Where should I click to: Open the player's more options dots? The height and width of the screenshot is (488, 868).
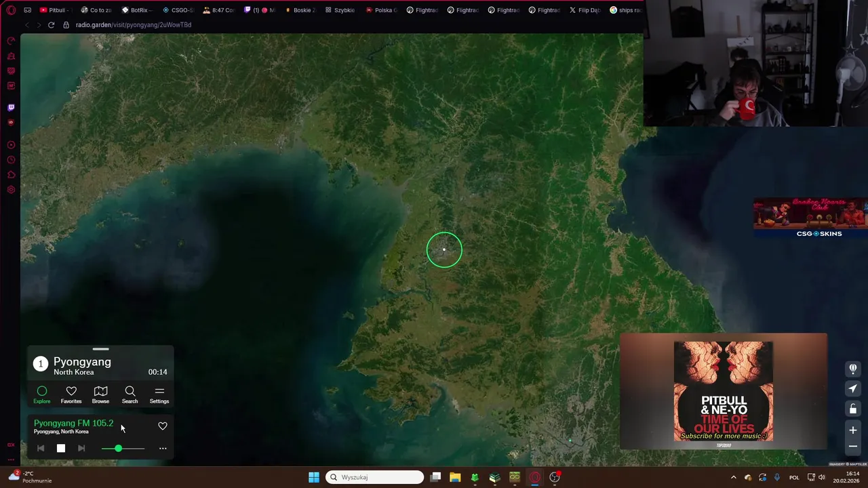[163, 448]
